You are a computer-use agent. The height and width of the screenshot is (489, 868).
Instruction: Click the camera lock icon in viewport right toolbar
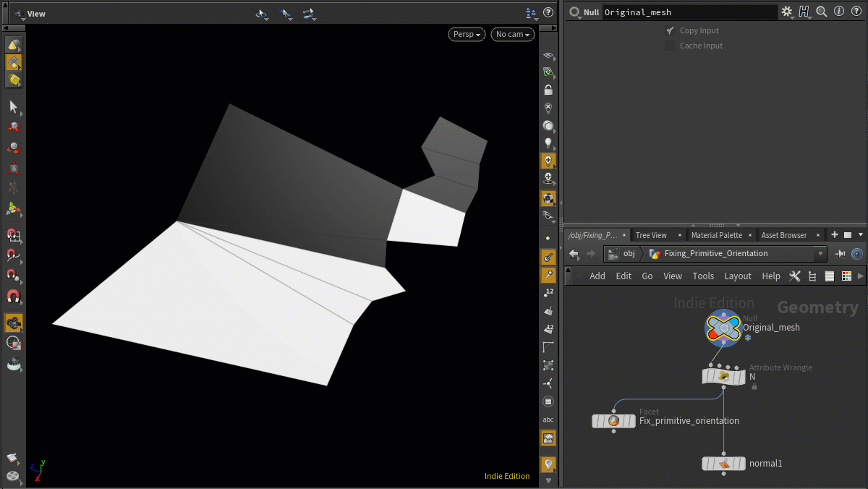tap(548, 89)
